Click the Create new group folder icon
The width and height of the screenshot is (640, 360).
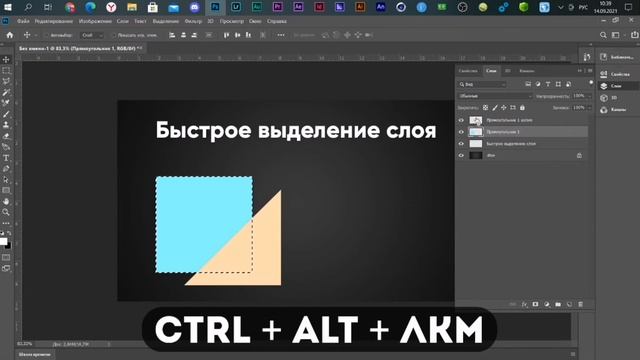pos(558,304)
